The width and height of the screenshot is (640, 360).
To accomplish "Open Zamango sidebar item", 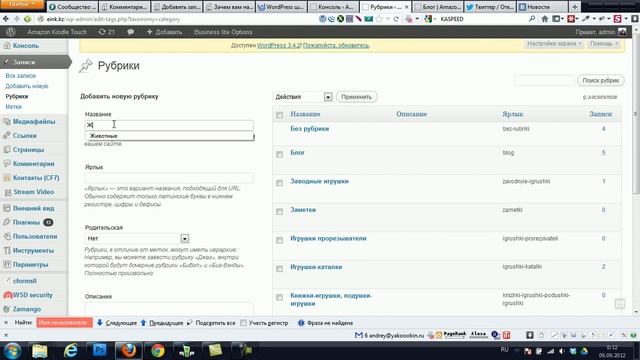I will [x=27, y=309].
